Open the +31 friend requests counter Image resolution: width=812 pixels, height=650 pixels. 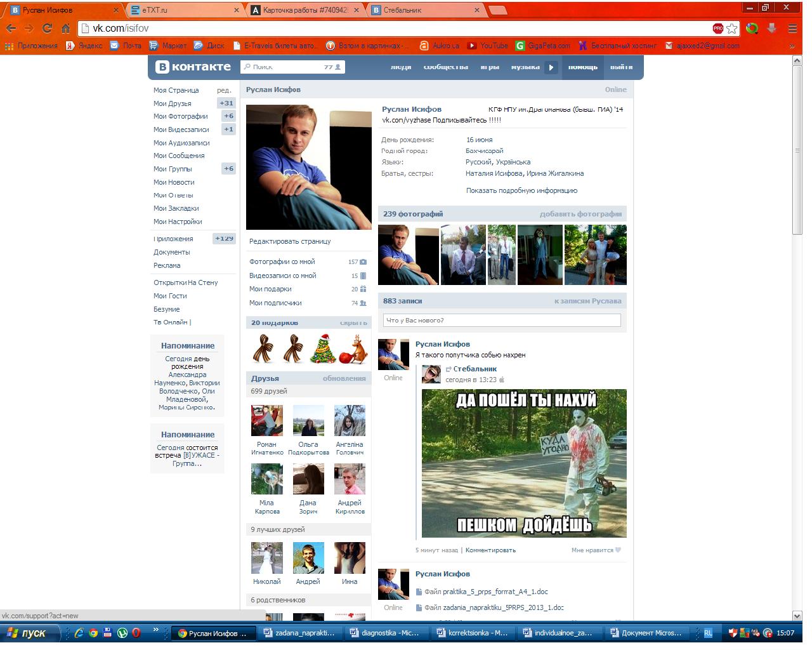pyautogui.click(x=226, y=103)
